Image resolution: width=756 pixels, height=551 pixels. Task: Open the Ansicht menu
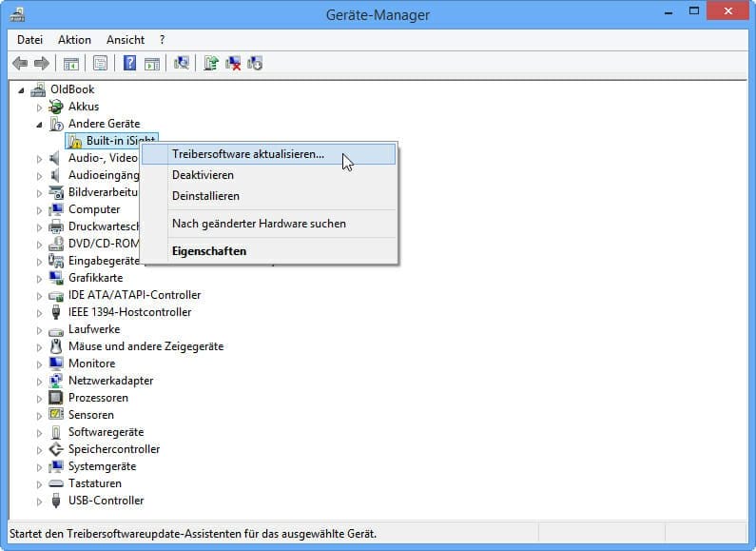[x=126, y=40]
